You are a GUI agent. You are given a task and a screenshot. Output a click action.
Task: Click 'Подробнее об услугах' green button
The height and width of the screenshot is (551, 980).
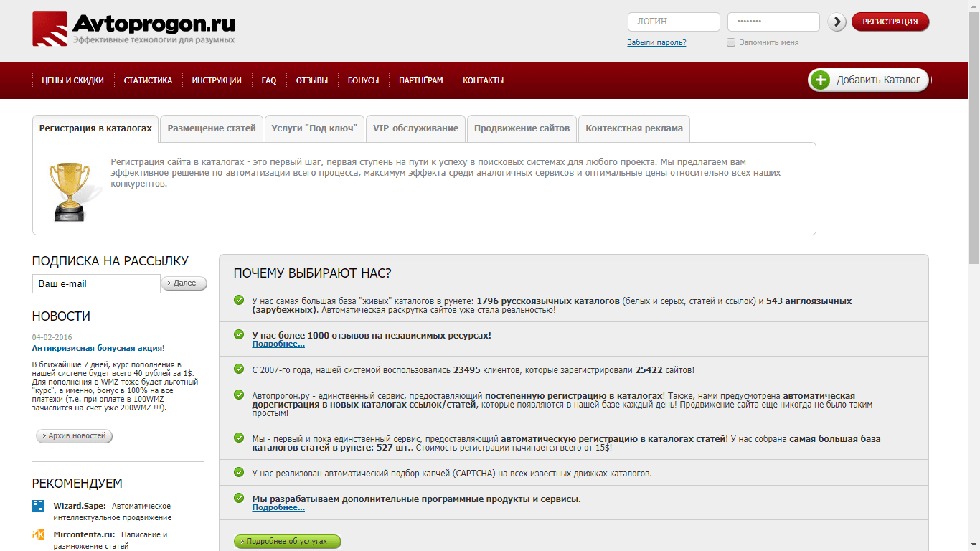pyautogui.click(x=287, y=541)
